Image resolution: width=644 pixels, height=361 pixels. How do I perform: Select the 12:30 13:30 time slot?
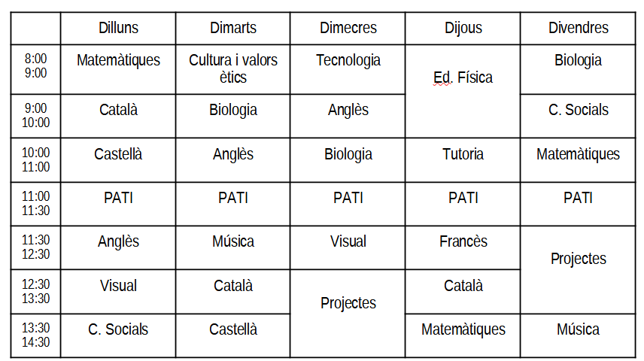click(35, 292)
